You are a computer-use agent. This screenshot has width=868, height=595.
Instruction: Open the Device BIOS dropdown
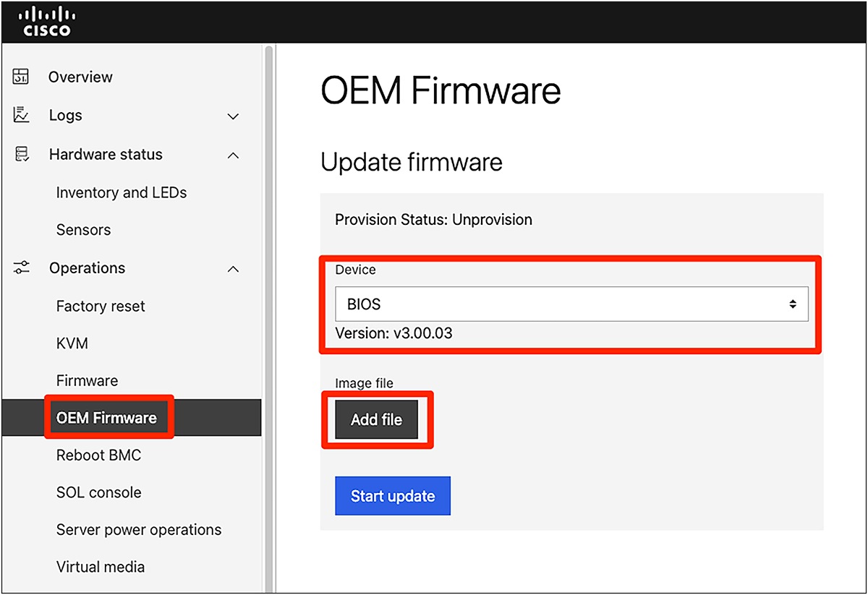point(571,304)
